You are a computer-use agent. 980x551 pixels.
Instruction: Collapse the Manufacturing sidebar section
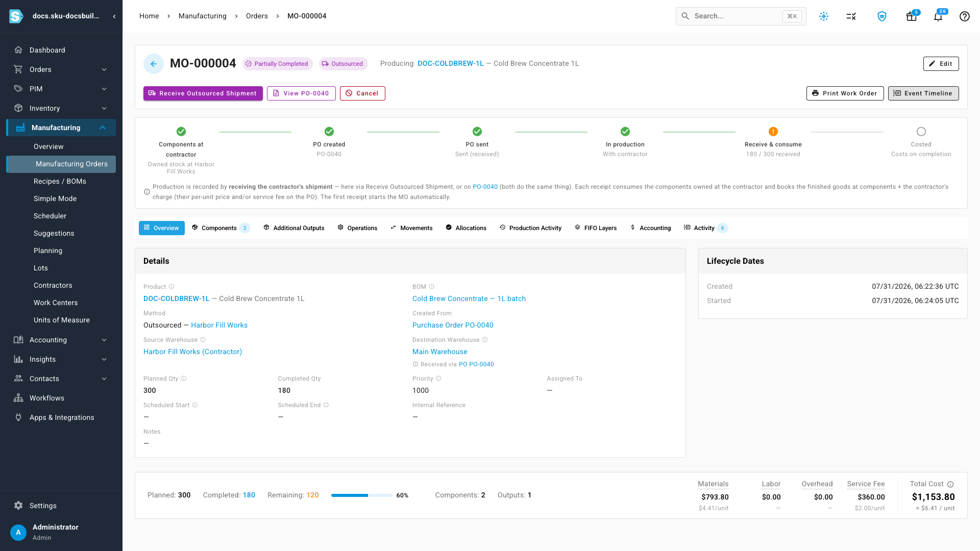click(61, 128)
